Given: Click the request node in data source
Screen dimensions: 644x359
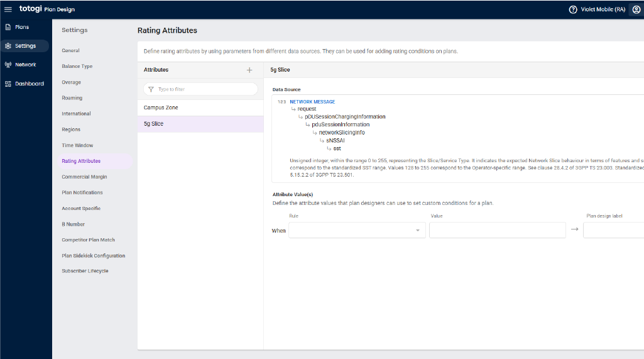Looking at the screenshot, I should click(x=307, y=109).
